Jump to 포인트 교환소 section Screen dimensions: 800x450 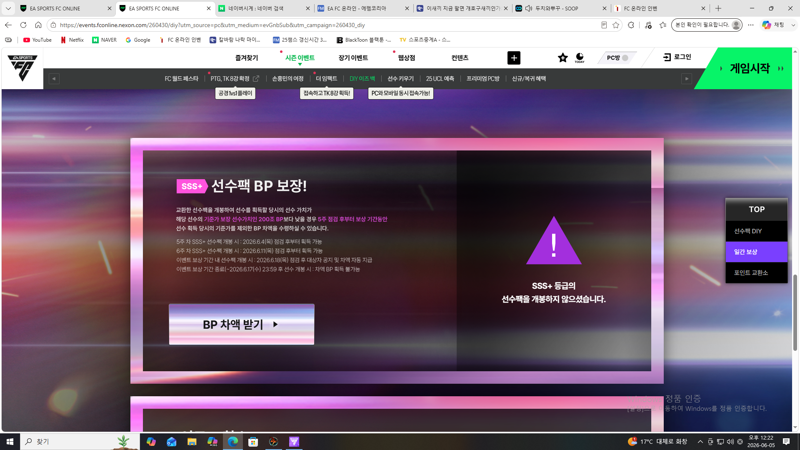[x=757, y=273]
